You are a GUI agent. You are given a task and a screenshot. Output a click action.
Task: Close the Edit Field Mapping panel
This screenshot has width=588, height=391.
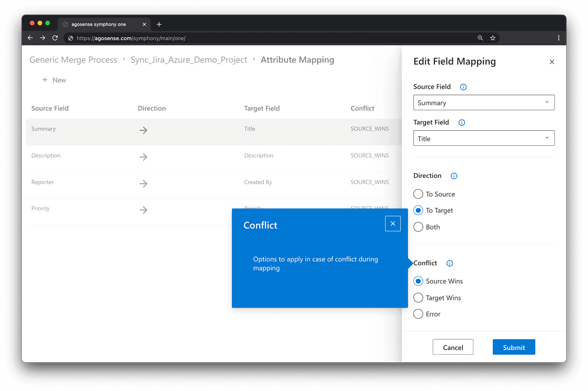pyautogui.click(x=552, y=62)
